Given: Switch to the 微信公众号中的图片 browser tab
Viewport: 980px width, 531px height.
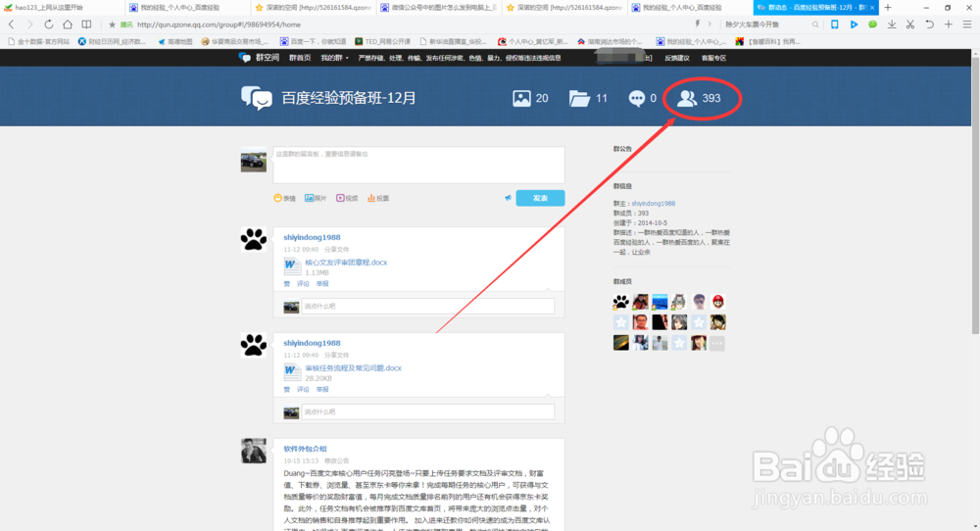Looking at the screenshot, I should tap(437, 8).
